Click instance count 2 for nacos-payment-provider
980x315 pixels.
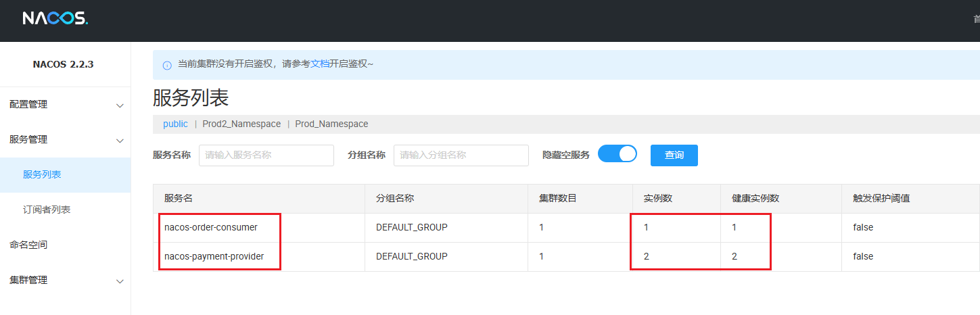647,257
